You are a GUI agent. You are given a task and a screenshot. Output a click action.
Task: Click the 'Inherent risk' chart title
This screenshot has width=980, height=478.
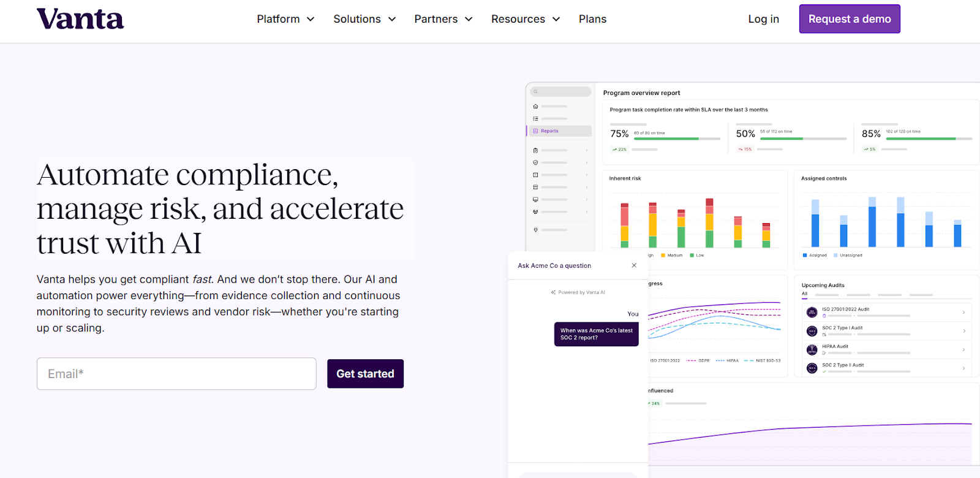point(625,178)
